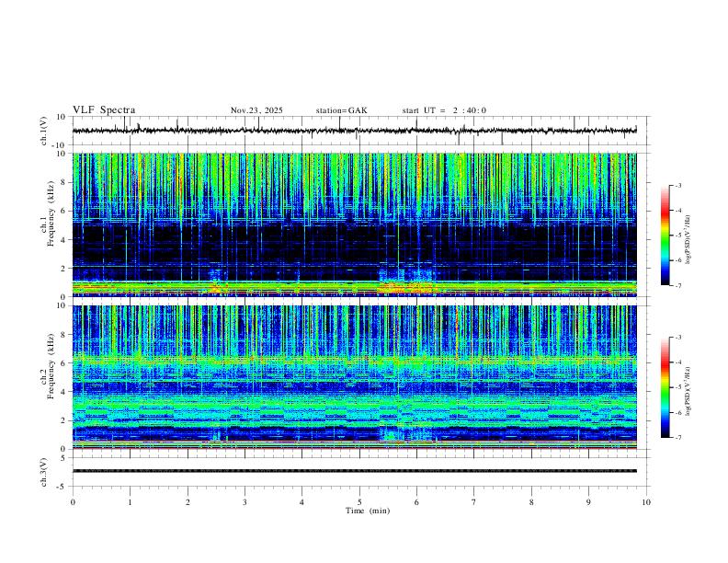
Task: Click the "station=GAK" header label
Action: pos(341,110)
